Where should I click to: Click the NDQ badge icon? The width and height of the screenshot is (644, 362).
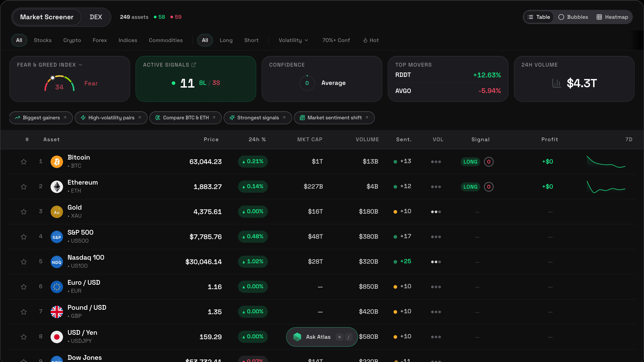[57, 262]
